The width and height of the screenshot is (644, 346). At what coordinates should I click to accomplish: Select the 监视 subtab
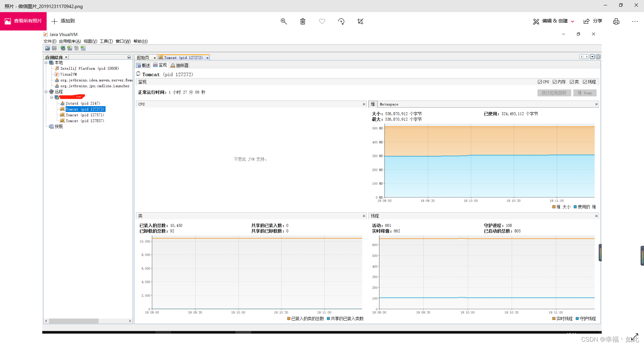coord(160,65)
